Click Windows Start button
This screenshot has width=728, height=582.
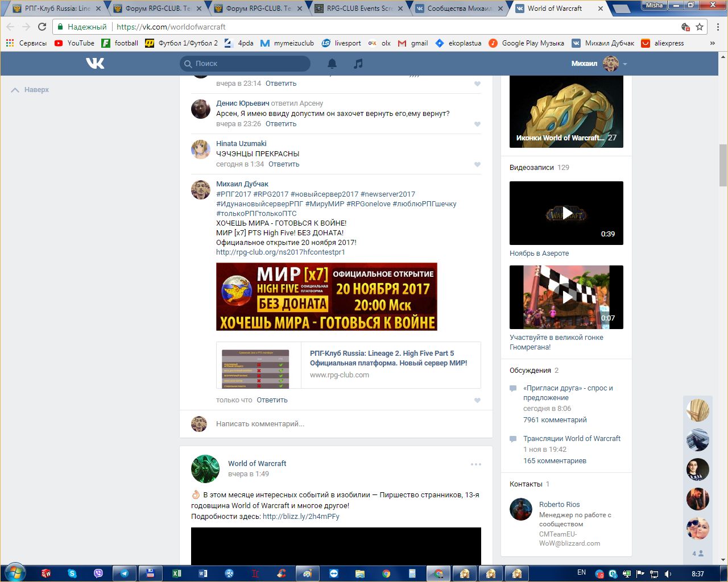tap(15, 573)
